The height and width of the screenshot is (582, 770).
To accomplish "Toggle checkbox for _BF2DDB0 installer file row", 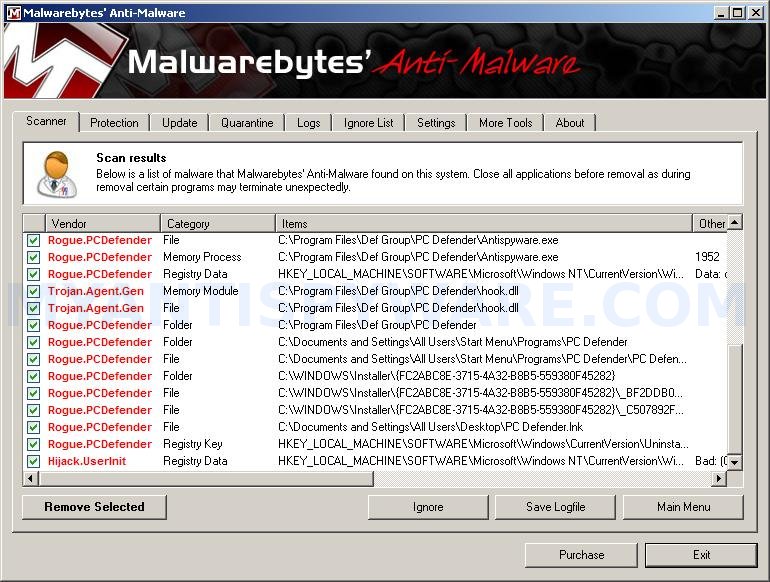I will (x=33, y=393).
